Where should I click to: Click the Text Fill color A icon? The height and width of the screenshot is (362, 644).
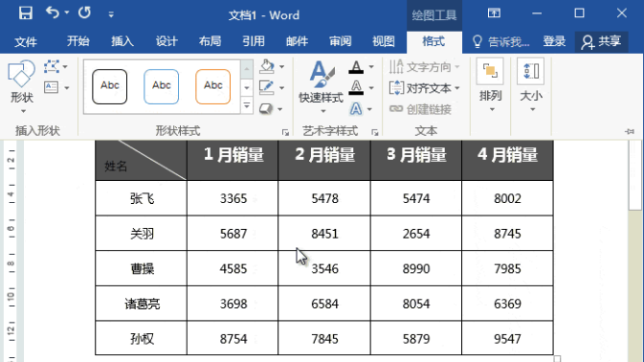pos(356,67)
